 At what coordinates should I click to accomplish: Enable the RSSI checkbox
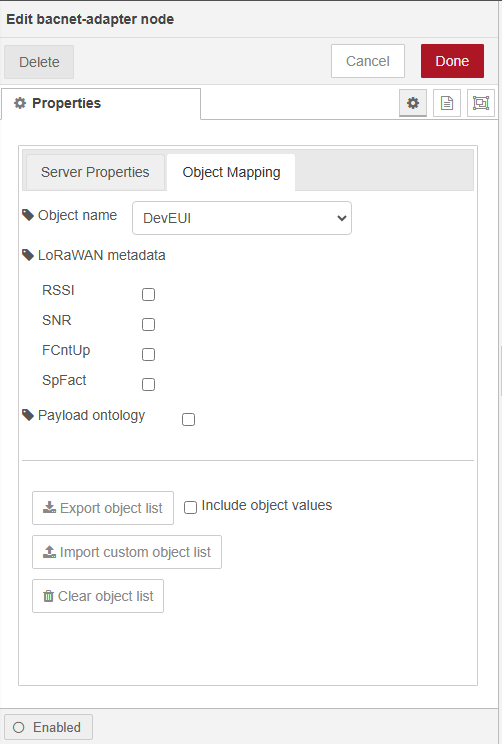click(x=149, y=294)
